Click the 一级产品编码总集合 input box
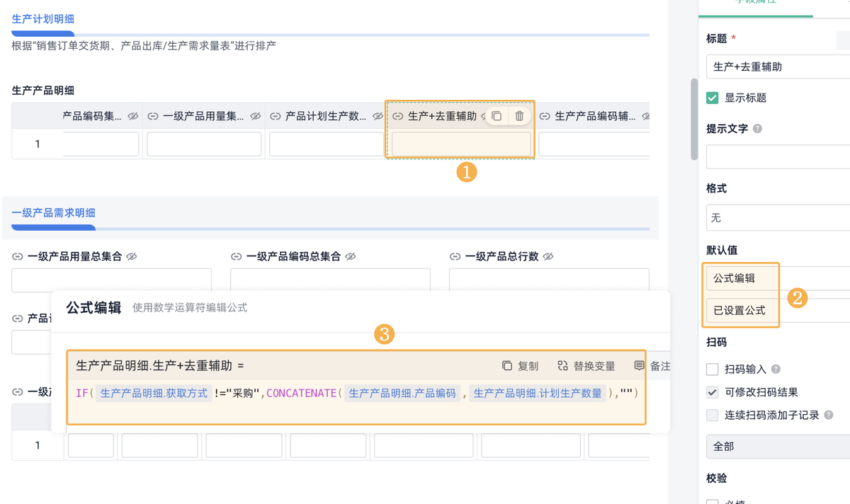This screenshot has width=850, height=504. point(330,280)
